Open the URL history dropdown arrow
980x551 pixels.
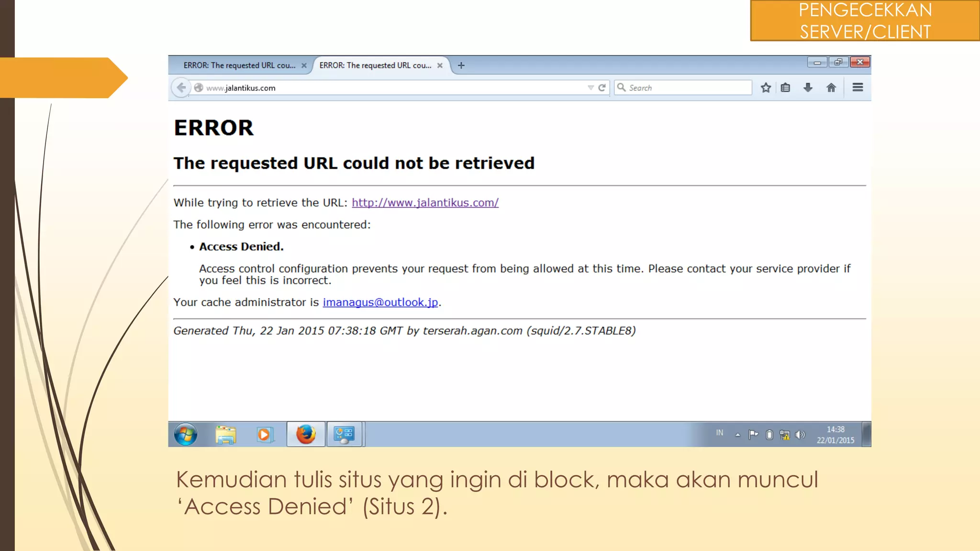[x=590, y=88]
